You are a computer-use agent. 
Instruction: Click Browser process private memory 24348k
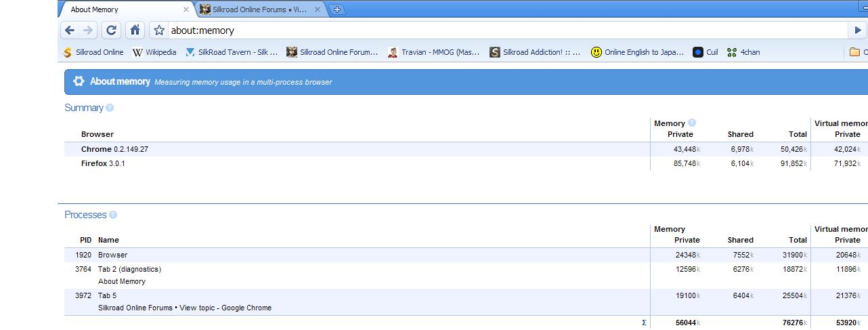click(688, 255)
